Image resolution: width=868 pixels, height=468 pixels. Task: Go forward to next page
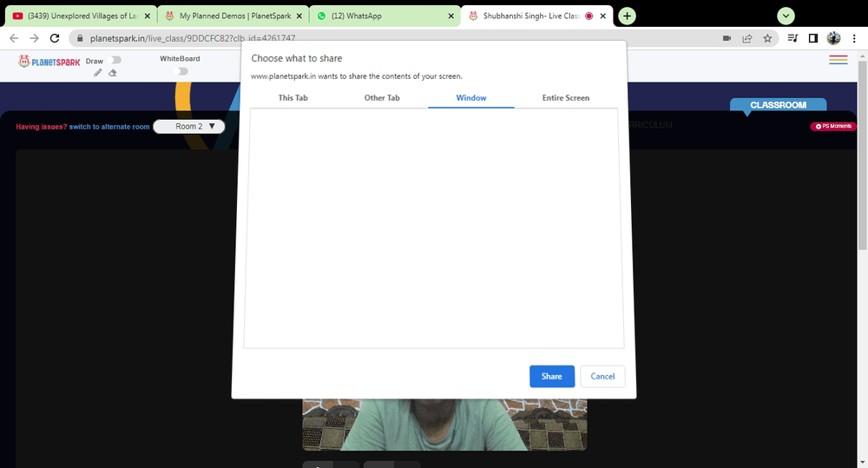pyautogui.click(x=35, y=38)
